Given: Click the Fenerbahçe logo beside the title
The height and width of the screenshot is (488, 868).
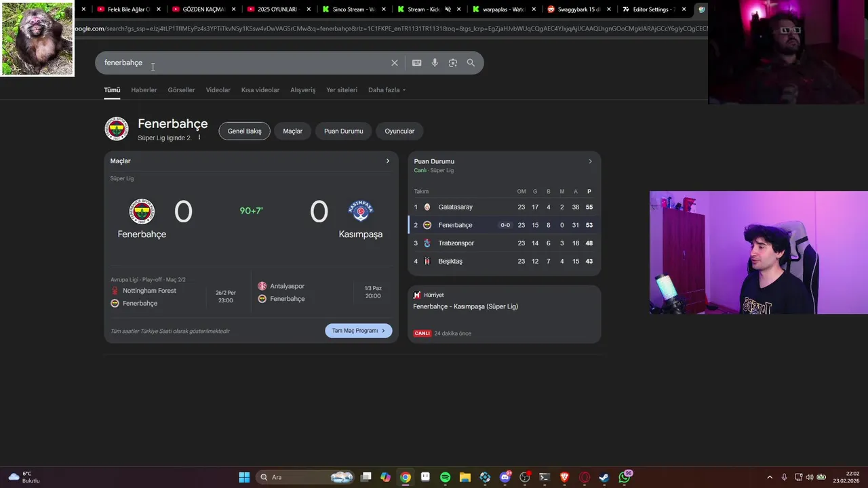Looking at the screenshot, I should pos(117,129).
